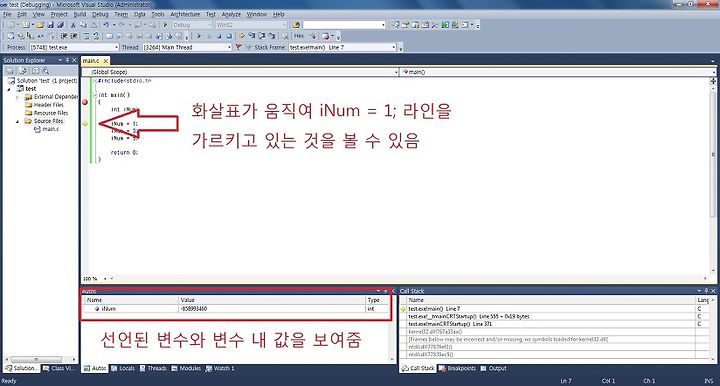Click the Breakpoints toolbar window icon
Image resolution: width=720 pixels, height=386 pixels.
[x=326, y=36]
